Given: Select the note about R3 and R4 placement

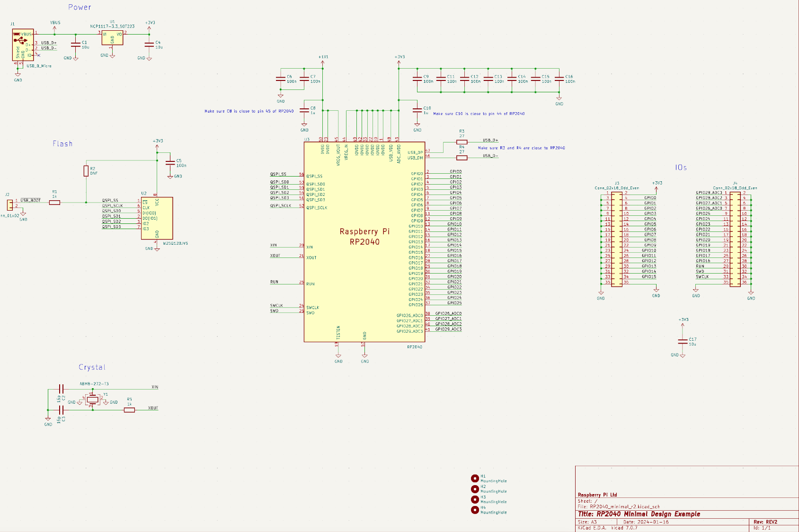Looking at the screenshot, I should tap(521, 148).
